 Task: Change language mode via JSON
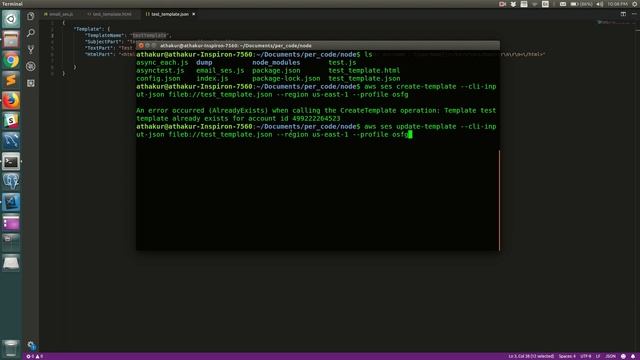coord(610,356)
